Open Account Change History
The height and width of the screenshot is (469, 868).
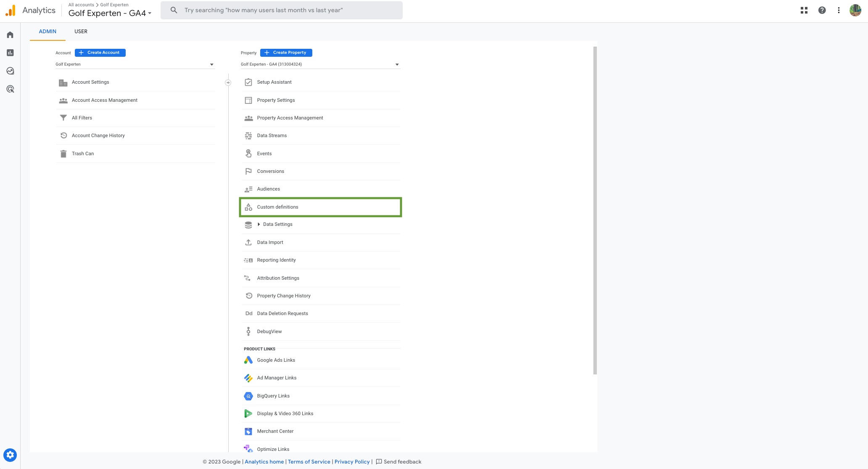coord(136,135)
